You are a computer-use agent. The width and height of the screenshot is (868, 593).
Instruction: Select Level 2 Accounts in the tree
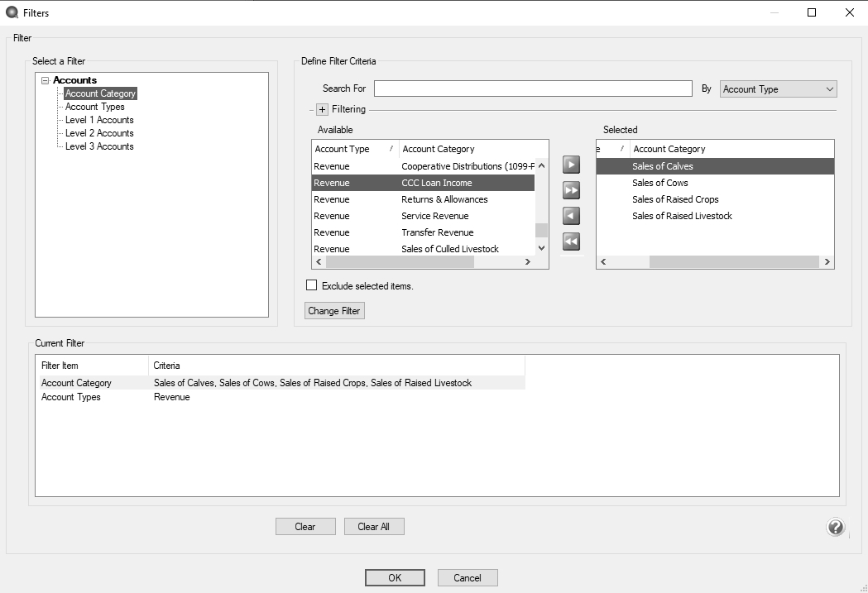click(x=99, y=133)
